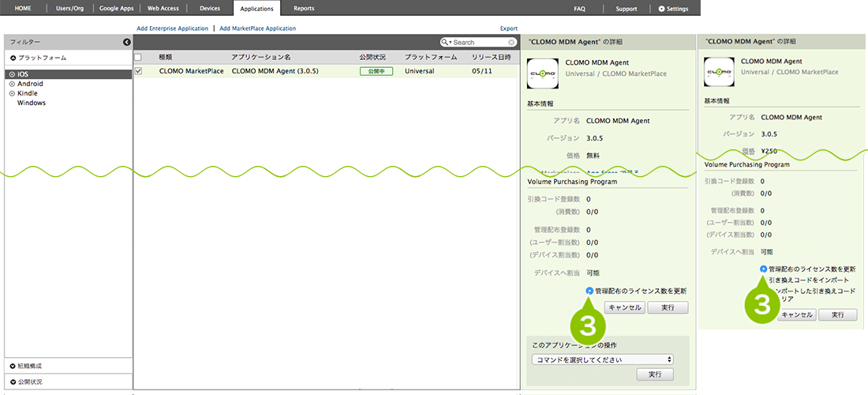Open Support in the top bar
The height and width of the screenshot is (395, 868).
[x=626, y=9]
